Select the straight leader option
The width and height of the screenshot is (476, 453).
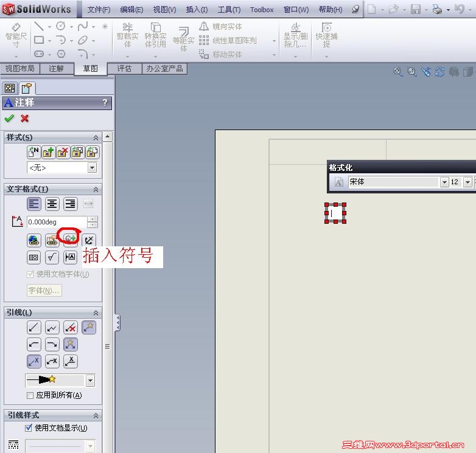[x=33, y=328]
